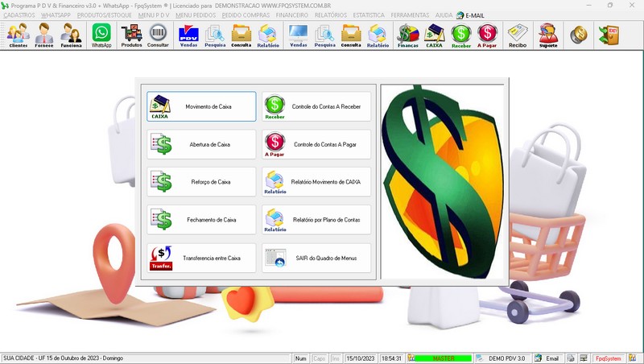
Task: Open second Relatório printer icon before Finanças
Action: tap(378, 35)
